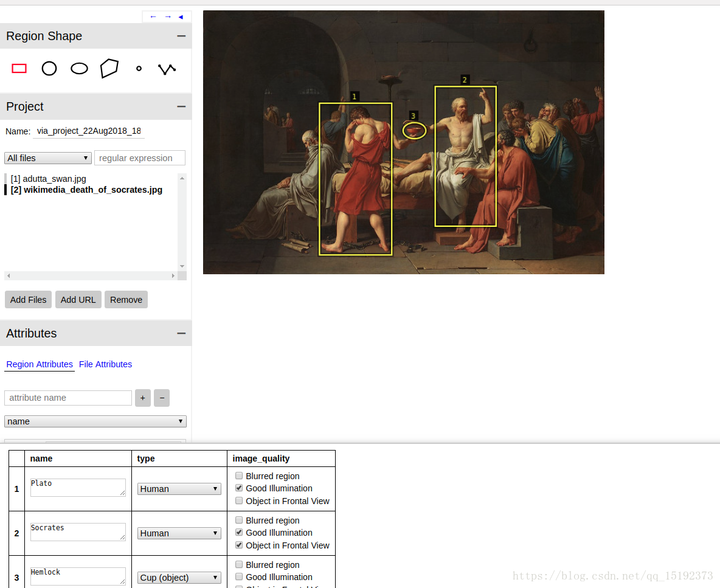Viewport: 720px width, 588px height.
Task: Uncheck Good Illumination for row 2 Socrates
Action: 239,533
